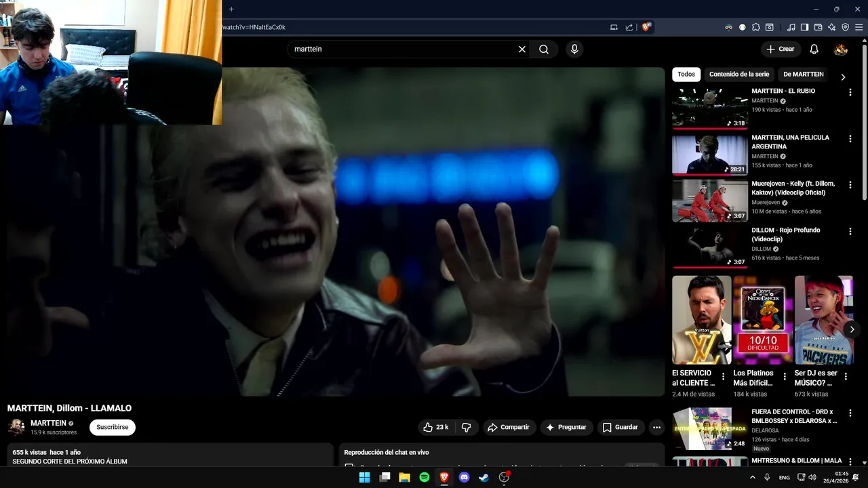Open DILLOM - Rojo Profundo thumbnail
The height and width of the screenshot is (488, 868).
click(x=709, y=247)
